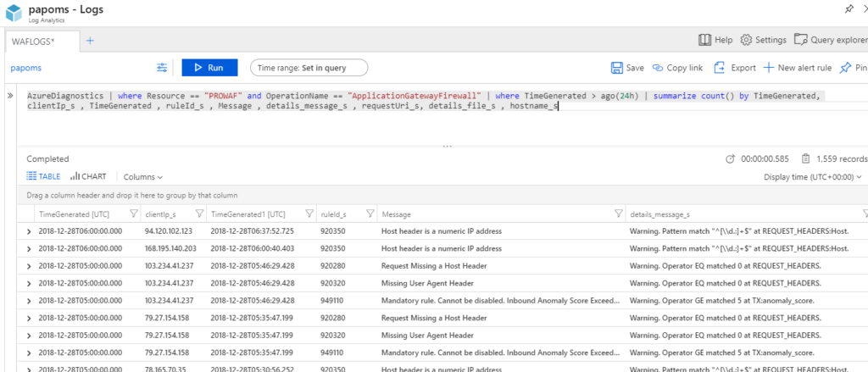Pin the blade using pushpin icon
The image size is (868, 372).
[x=849, y=8]
